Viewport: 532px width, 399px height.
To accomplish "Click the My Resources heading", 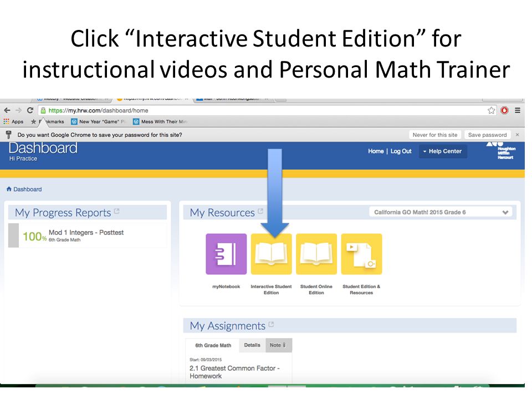I will 222,213.
